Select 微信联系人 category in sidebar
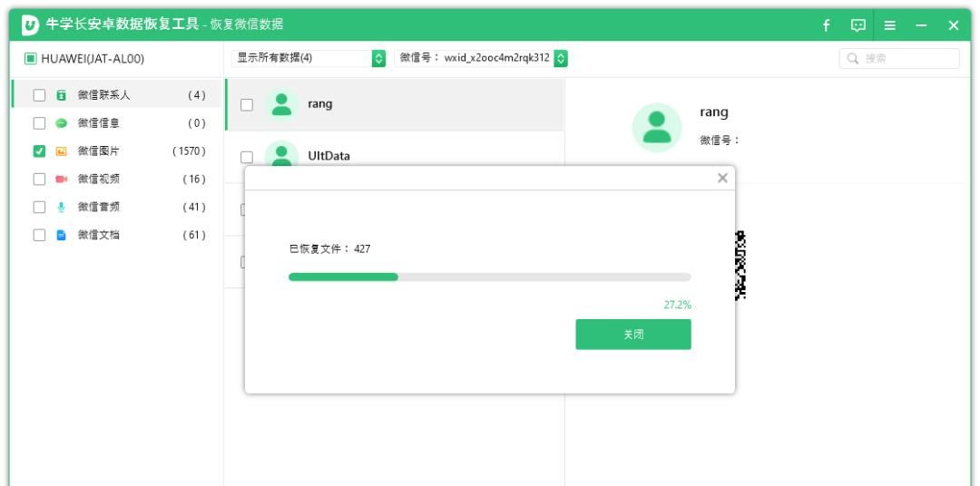980x486 pixels. pyautogui.click(x=116, y=95)
